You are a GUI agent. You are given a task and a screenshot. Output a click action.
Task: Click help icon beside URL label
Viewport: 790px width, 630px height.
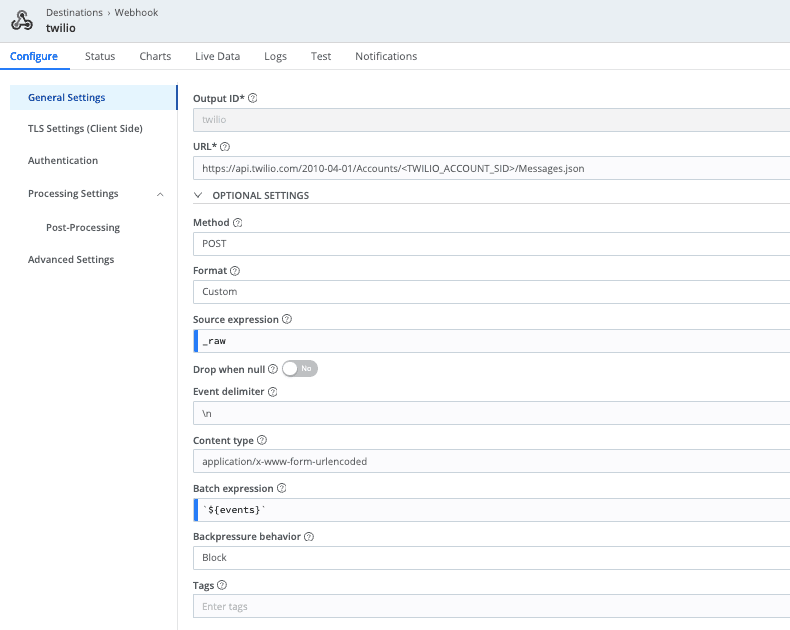[x=225, y=146]
